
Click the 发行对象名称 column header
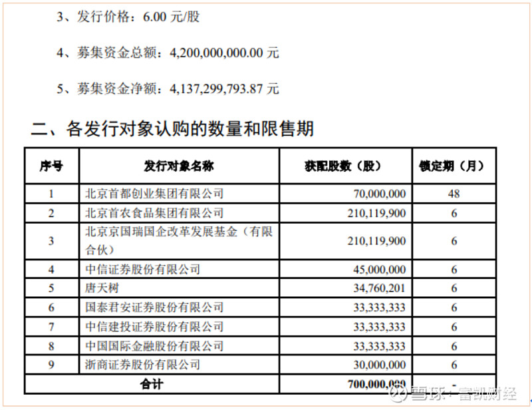click(179, 166)
